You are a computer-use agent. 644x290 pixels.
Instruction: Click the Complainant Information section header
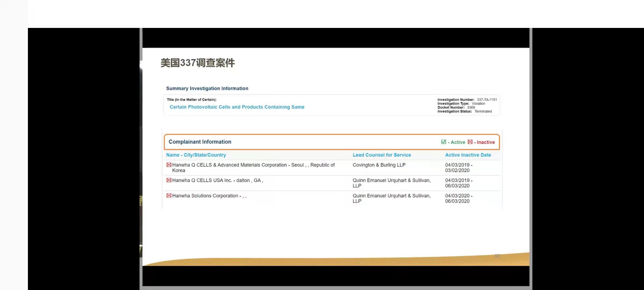200,142
